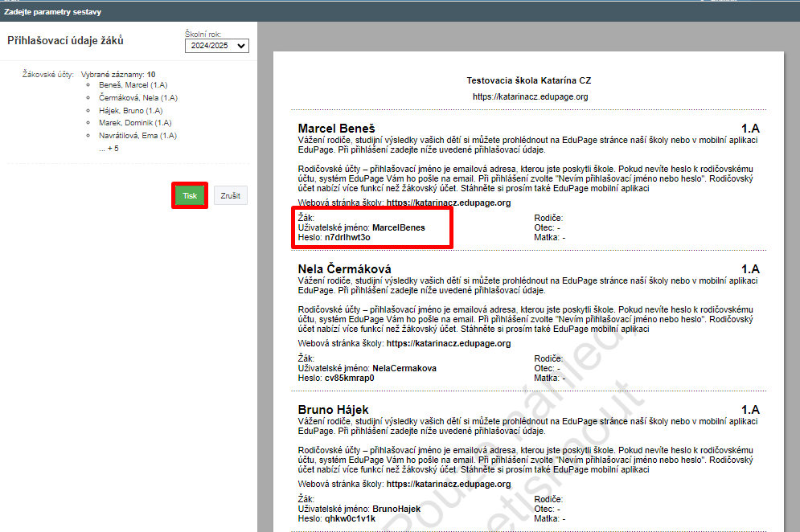The width and height of the screenshot is (800, 532).
Task: Click the school URL under the preview title
Action: pos(531,96)
